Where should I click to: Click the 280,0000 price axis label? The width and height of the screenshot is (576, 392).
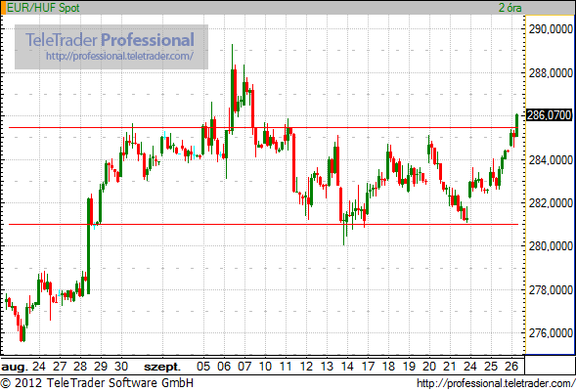[x=551, y=246]
